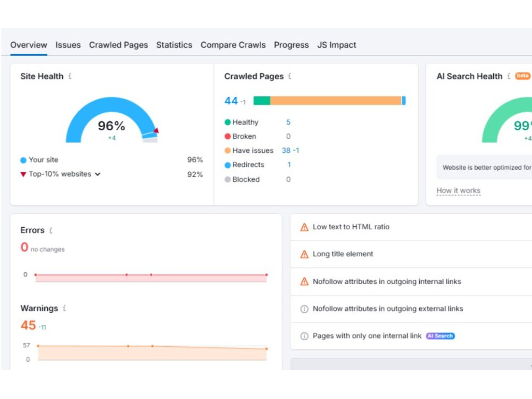Click notice icon beside Nofollow external links
The height and width of the screenshot is (399, 532).
(304, 309)
